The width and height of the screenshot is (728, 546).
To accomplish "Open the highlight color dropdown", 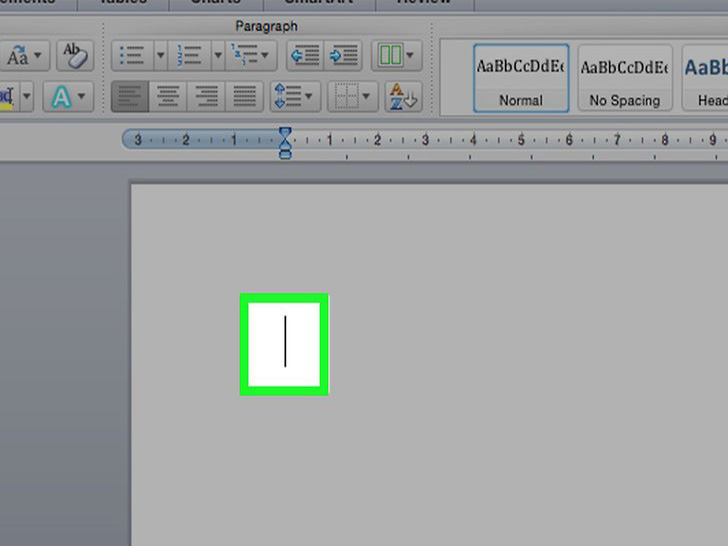I will pos(27,97).
